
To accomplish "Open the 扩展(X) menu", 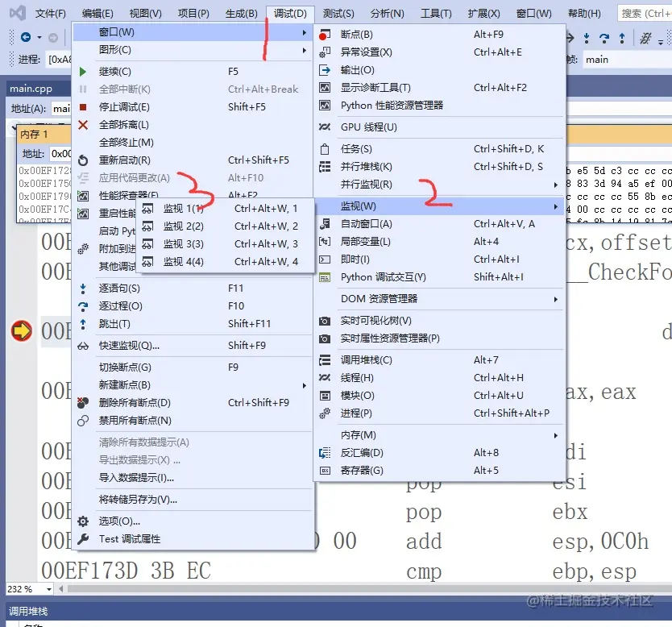I will [484, 14].
